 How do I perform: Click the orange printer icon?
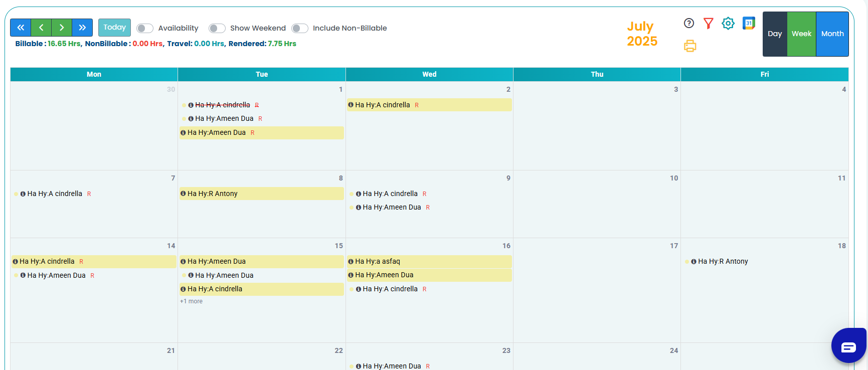(690, 46)
